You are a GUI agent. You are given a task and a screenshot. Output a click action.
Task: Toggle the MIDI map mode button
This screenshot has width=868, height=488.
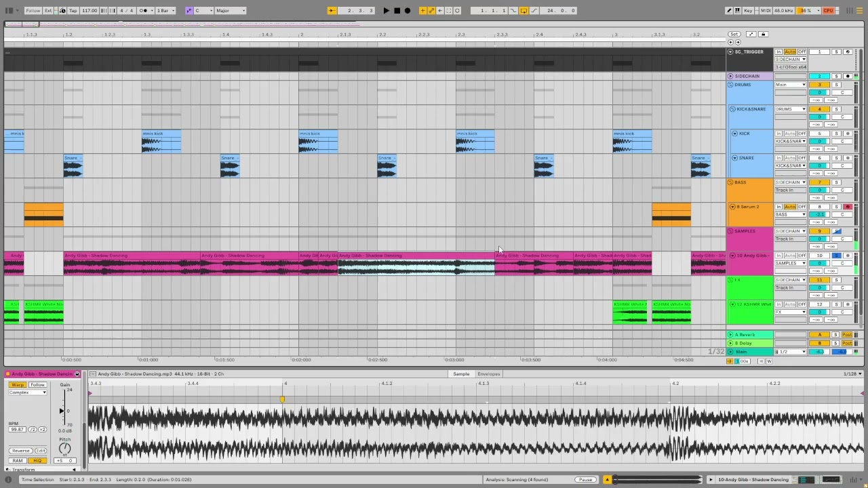tap(766, 10)
